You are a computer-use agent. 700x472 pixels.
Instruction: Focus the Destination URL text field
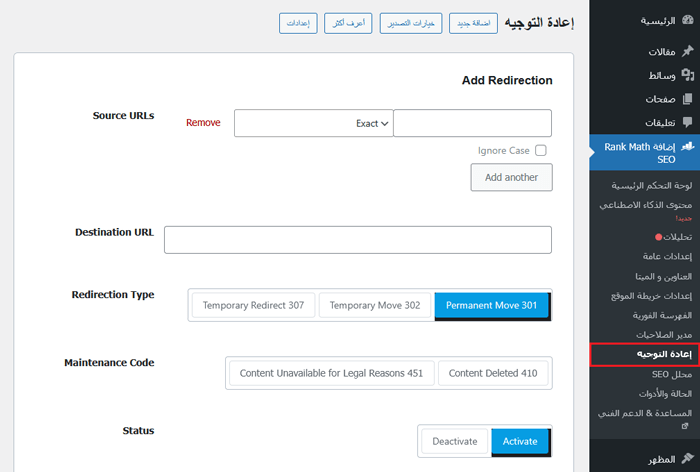[x=358, y=240]
